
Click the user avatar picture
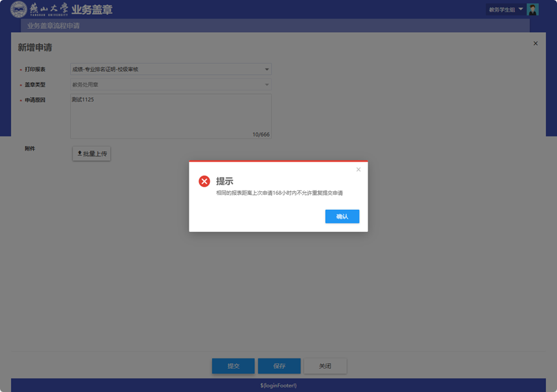(533, 10)
